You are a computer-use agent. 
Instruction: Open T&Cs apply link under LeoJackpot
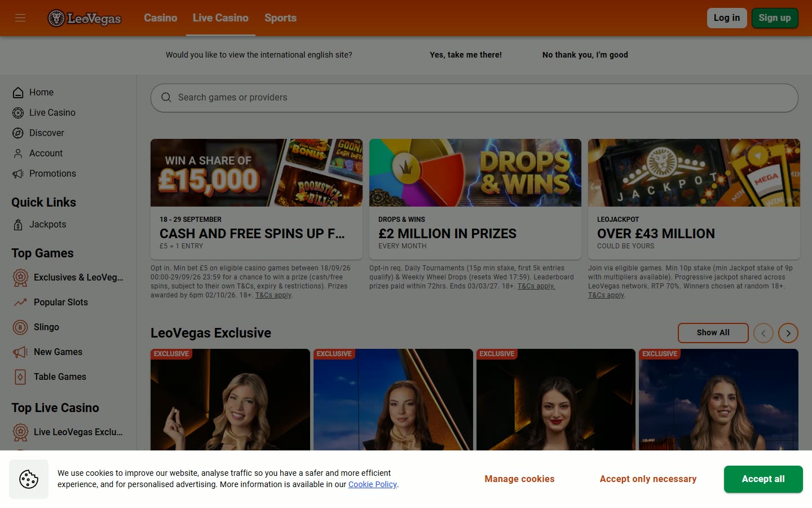(x=606, y=295)
